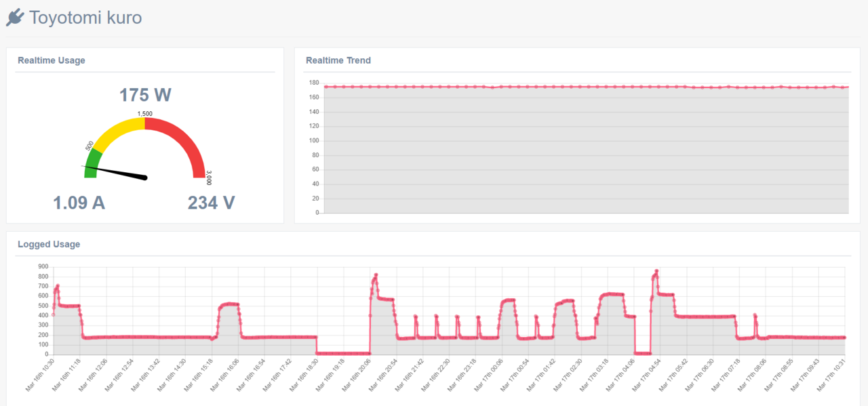Image resolution: width=868 pixels, height=406 pixels.
Task: Click the 800 label on Logged Usage axis
Action: click(x=43, y=277)
